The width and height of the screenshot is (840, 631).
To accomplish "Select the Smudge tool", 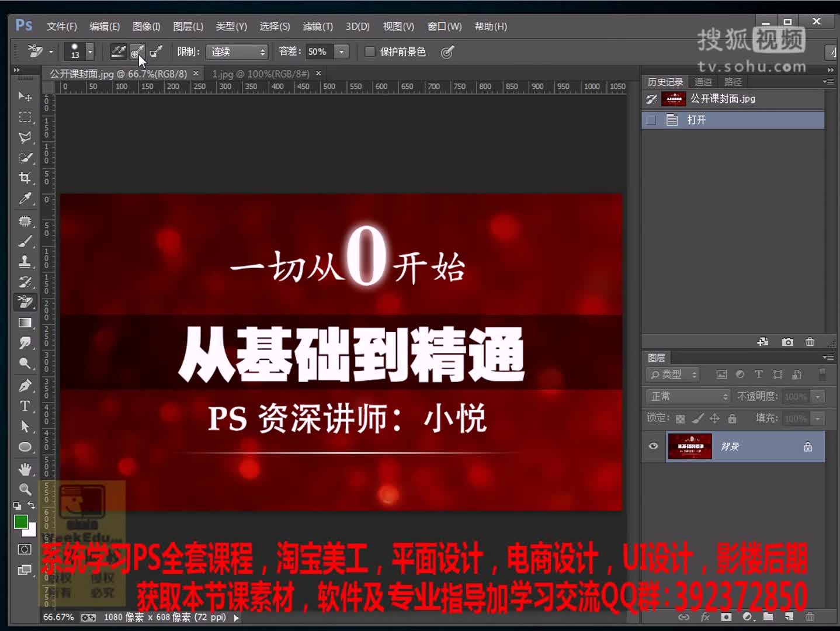I will [25, 343].
